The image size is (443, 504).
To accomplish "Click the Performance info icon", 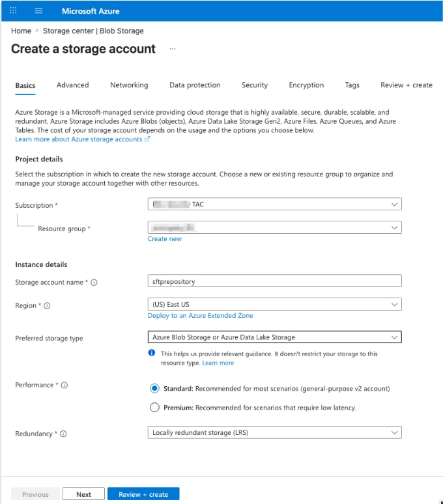I will tap(64, 385).
